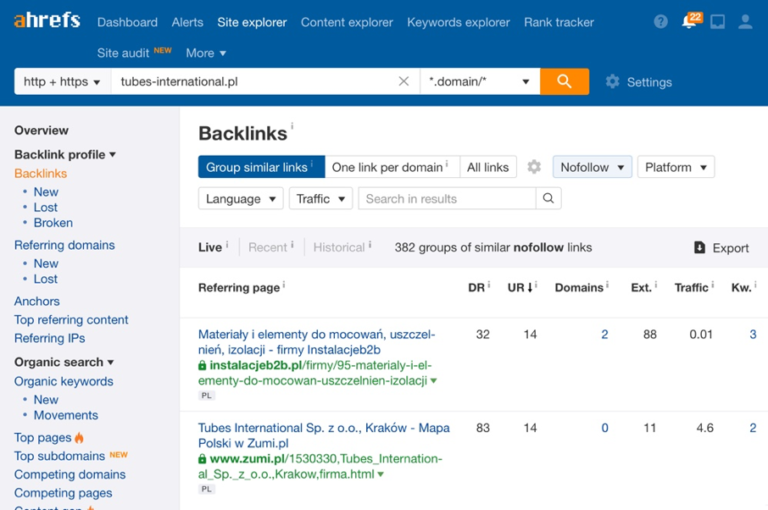Switch to the Recent tab
This screenshot has height=510, width=768.
pos(267,247)
